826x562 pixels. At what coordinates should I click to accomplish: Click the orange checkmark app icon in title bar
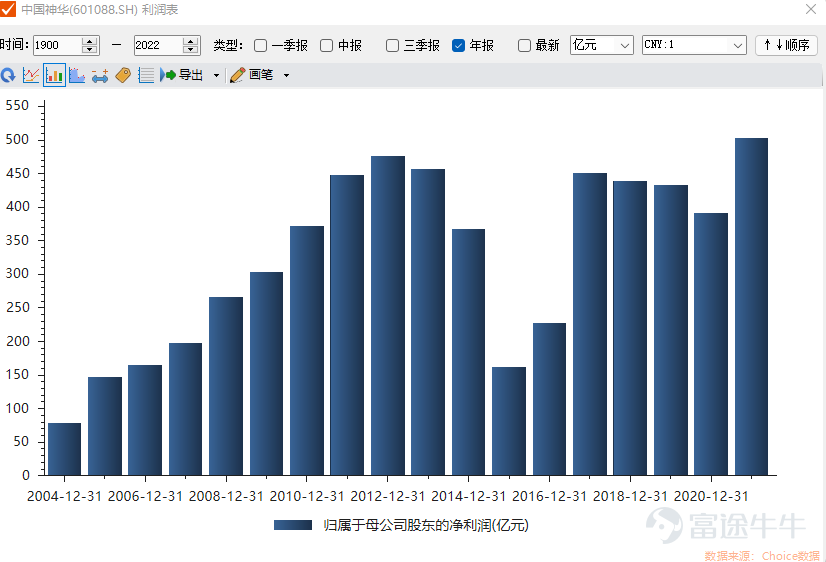8,9
